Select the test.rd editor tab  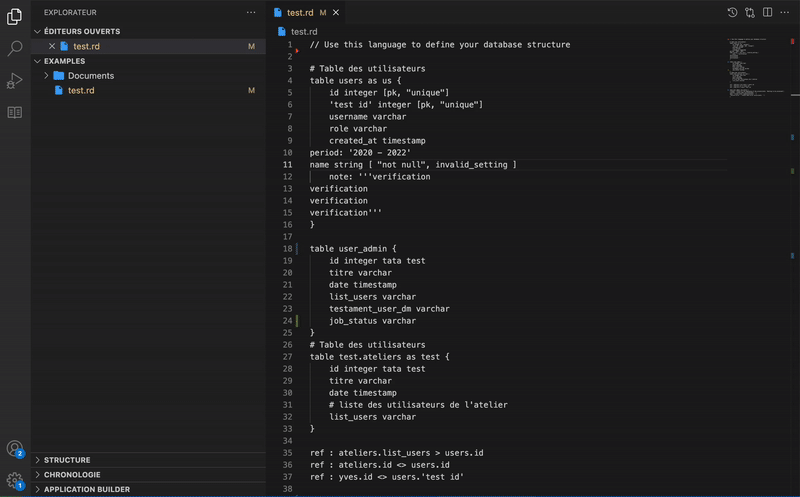(x=306, y=12)
